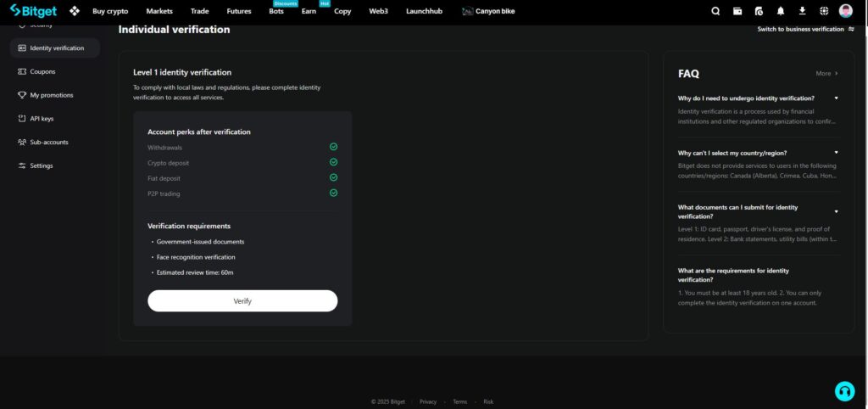Open the Privacy footer link
The height and width of the screenshot is (409, 868).
(x=428, y=402)
